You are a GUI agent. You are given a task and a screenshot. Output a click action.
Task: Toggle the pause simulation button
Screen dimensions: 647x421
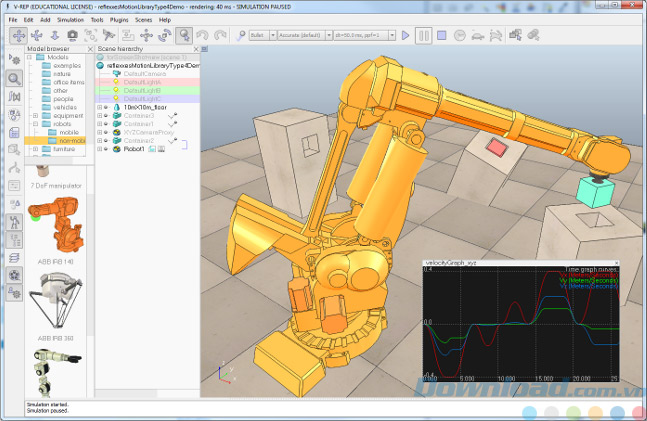[x=423, y=36]
